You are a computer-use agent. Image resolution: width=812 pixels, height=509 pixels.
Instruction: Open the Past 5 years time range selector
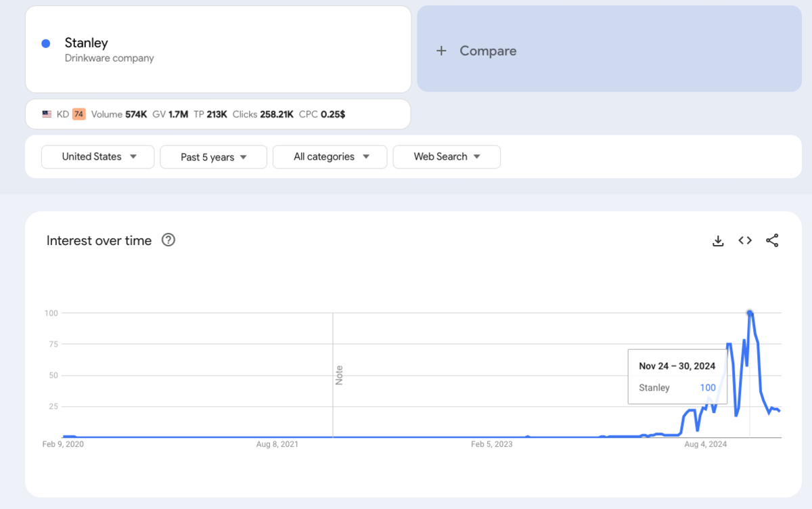pyautogui.click(x=213, y=156)
